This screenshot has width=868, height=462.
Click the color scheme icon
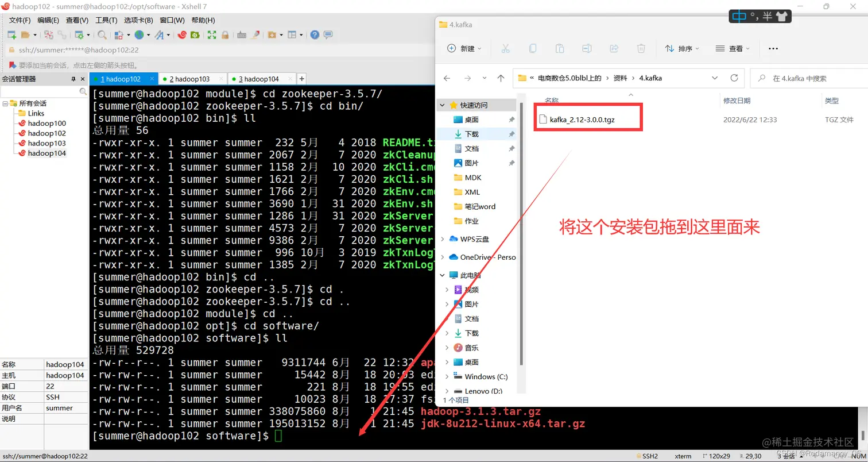tap(119, 35)
